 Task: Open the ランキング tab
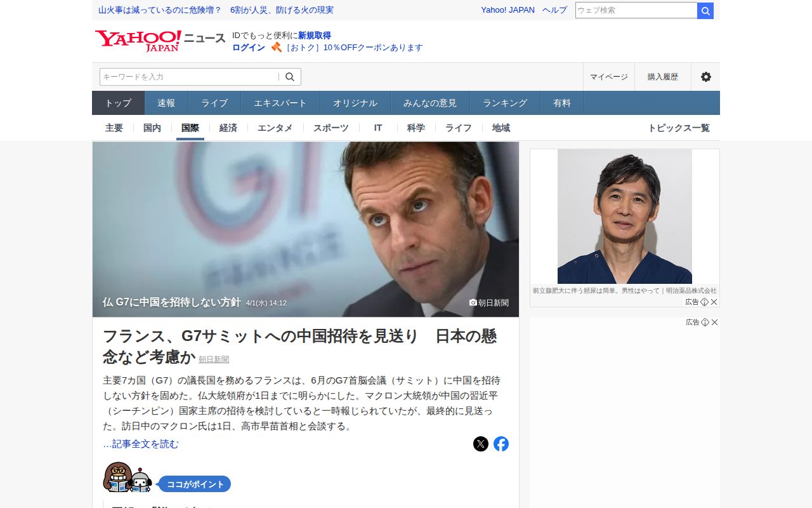tap(505, 103)
